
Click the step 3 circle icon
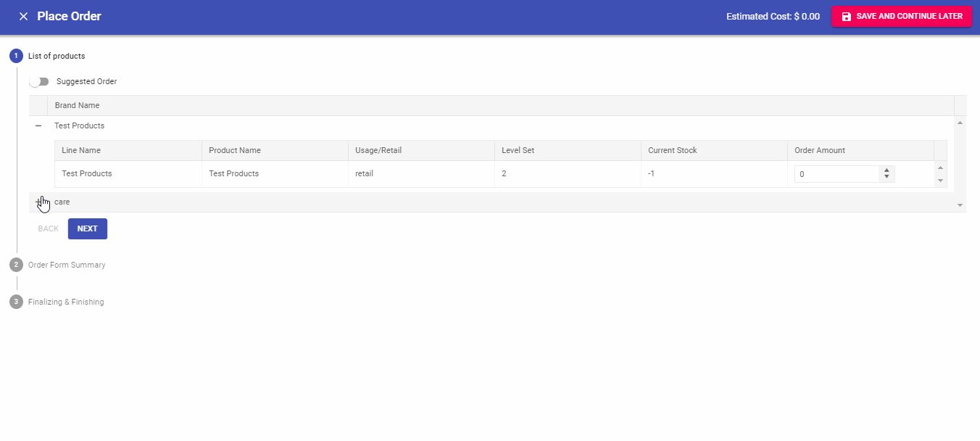tap(16, 302)
